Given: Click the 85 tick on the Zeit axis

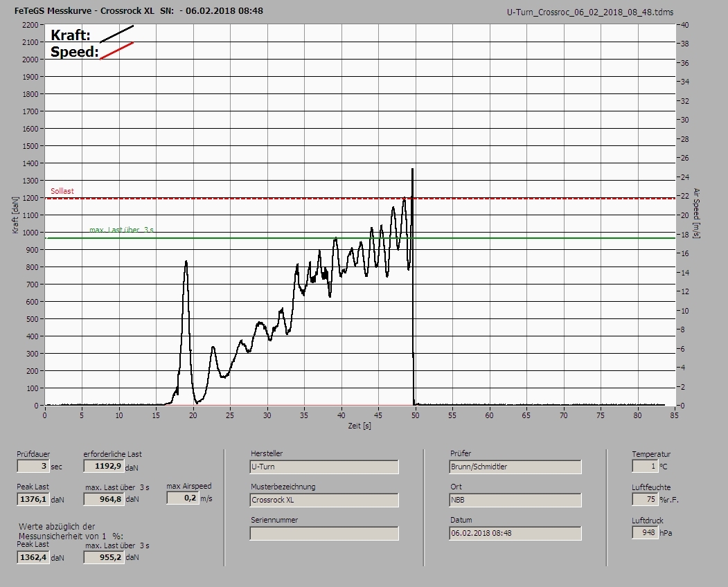Looking at the screenshot, I should tap(674, 415).
